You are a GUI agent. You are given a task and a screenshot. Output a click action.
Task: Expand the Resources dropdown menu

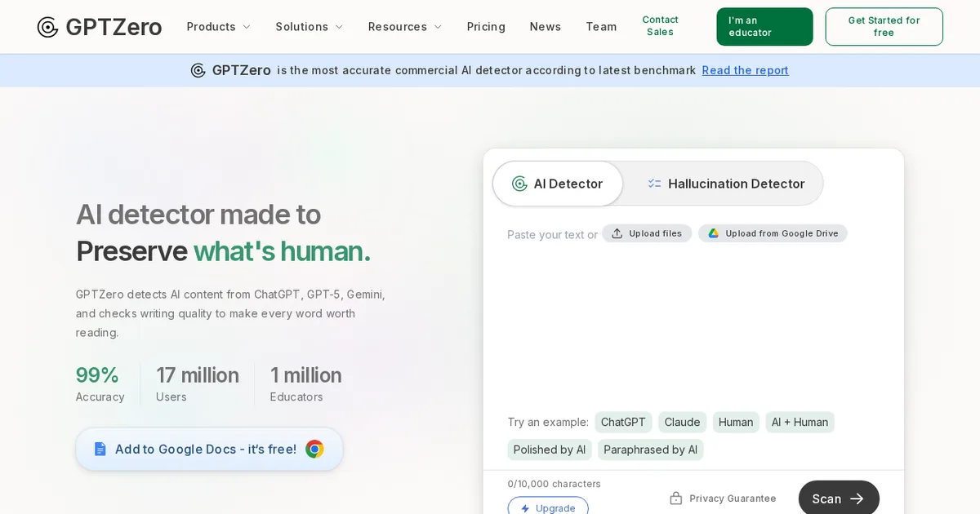pyautogui.click(x=405, y=27)
